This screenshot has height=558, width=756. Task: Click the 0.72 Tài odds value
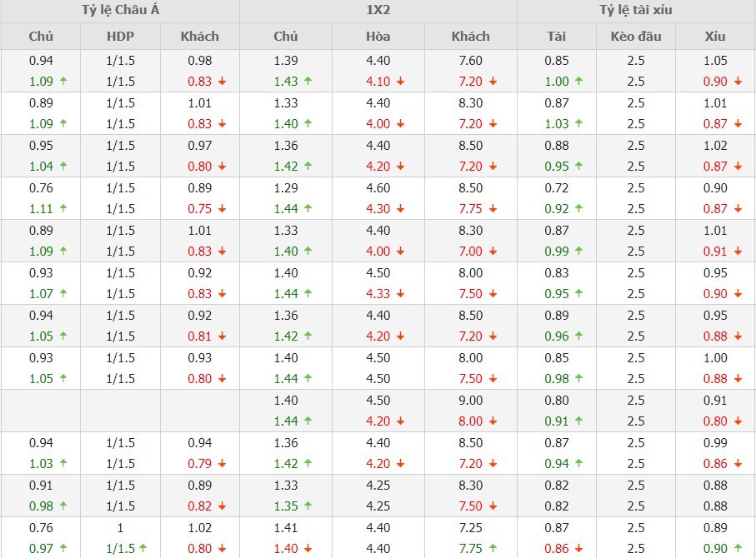point(556,188)
